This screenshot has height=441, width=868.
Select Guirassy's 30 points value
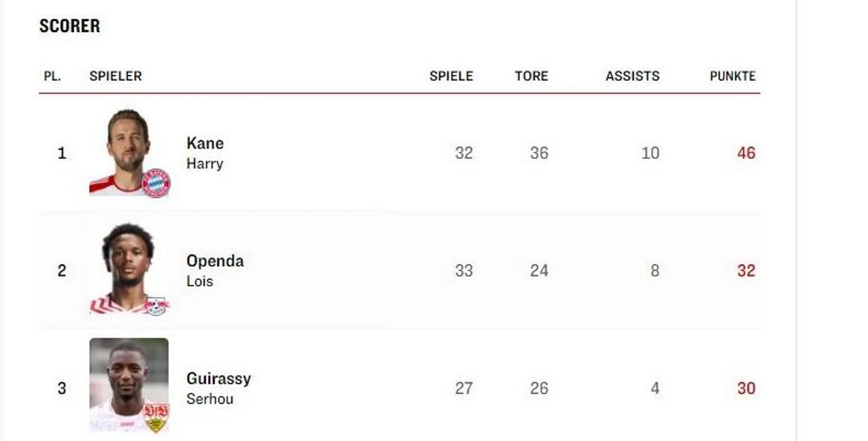point(746,389)
